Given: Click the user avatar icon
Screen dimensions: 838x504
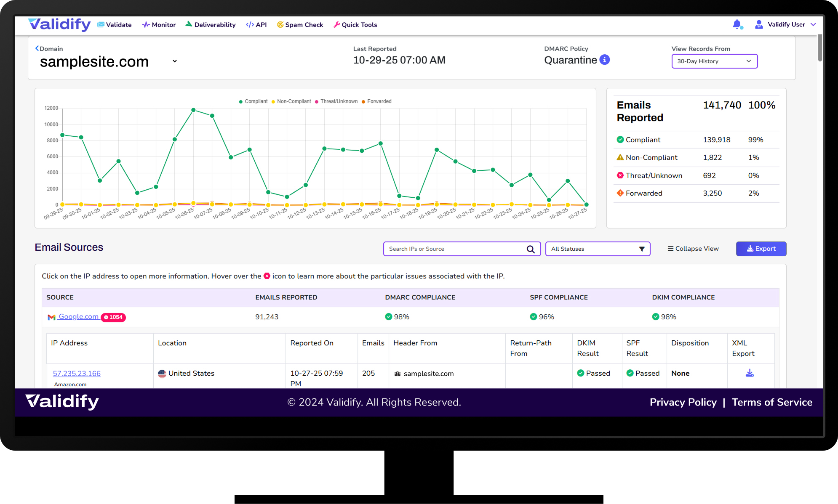Looking at the screenshot, I should coord(758,24).
